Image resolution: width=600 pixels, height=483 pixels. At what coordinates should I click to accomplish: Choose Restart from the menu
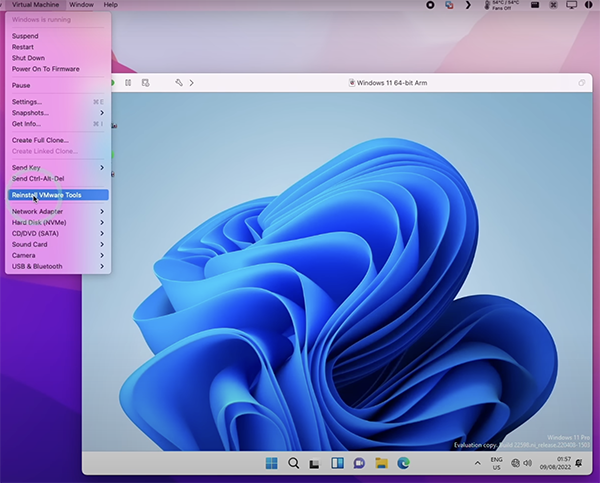pos(58,47)
